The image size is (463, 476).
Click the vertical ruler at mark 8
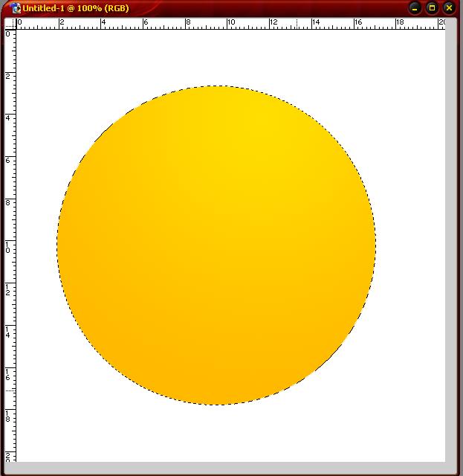(8, 202)
